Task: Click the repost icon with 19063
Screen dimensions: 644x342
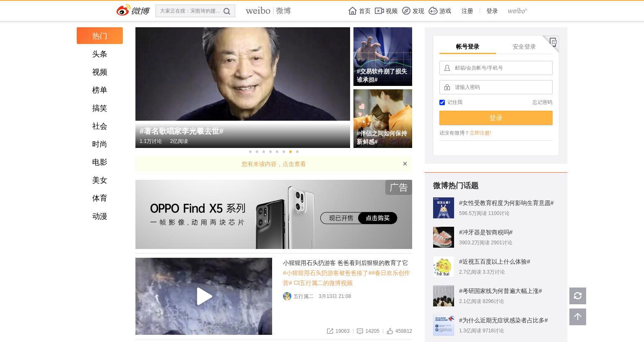Action: coord(330,331)
